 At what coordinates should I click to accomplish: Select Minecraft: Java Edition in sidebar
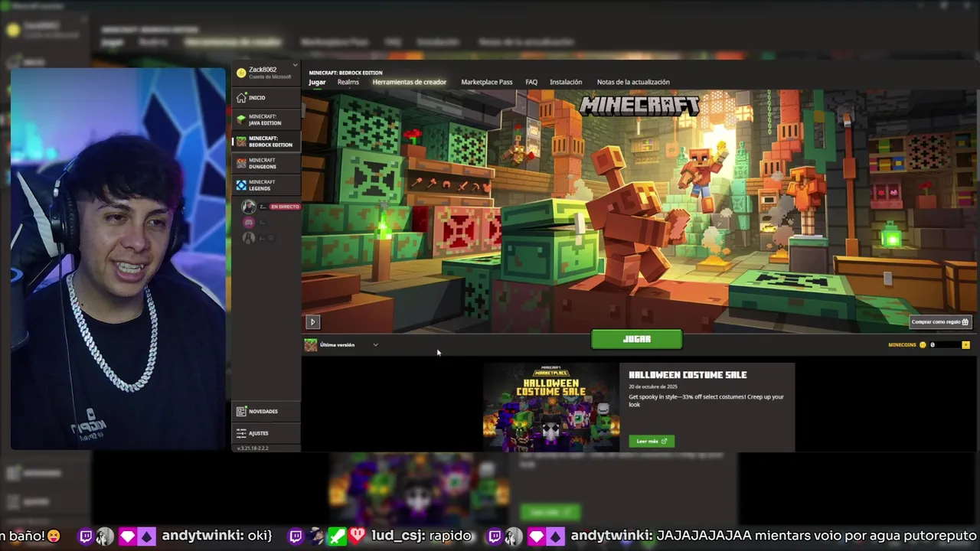tap(266, 119)
